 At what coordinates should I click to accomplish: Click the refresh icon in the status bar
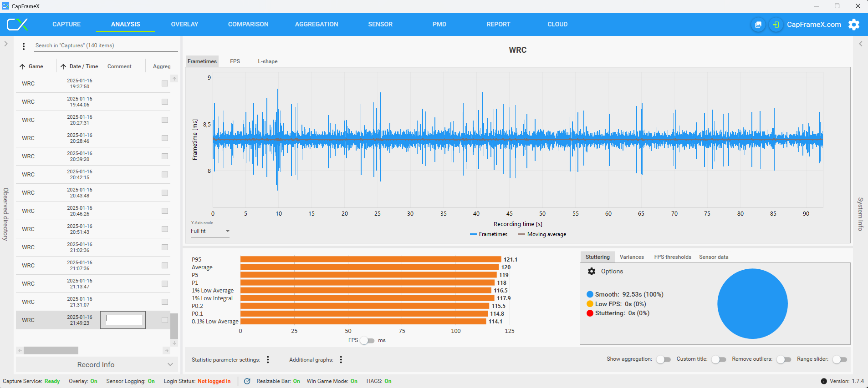point(247,381)
